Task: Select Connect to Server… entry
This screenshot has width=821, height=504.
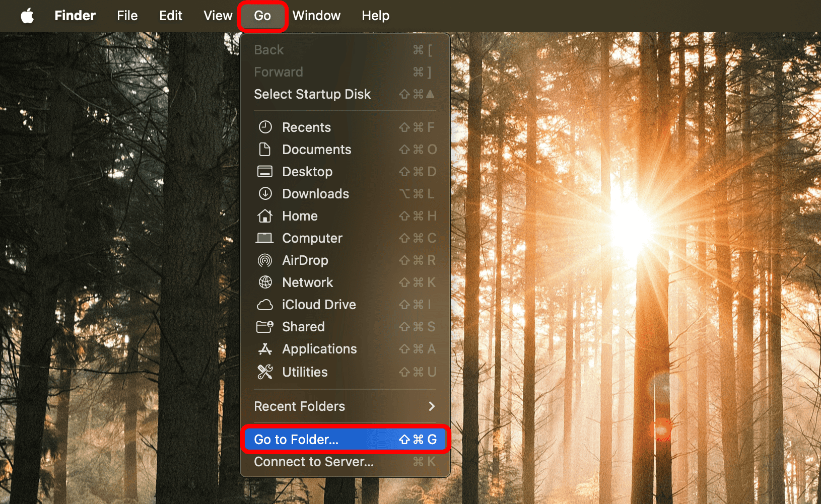Action: point(314,462)
